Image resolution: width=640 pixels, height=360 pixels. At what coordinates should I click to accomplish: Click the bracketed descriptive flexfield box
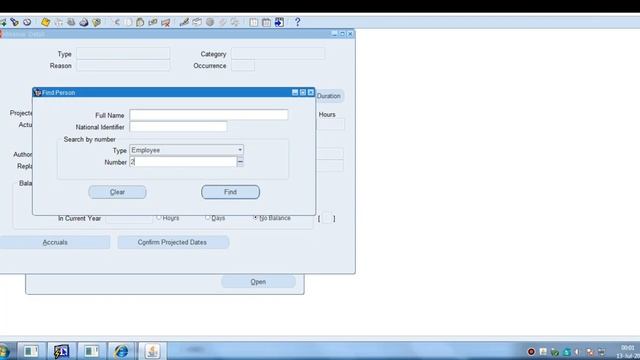(x=327, y=218)
